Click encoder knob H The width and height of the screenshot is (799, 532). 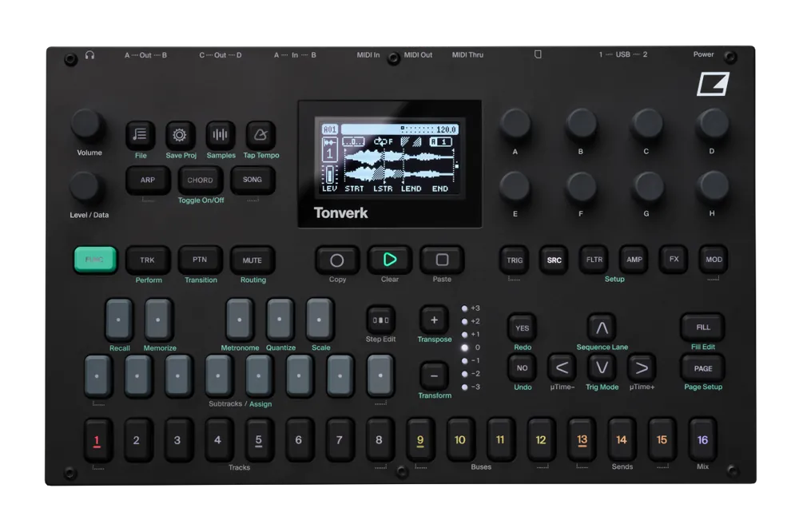click(713, 186)
